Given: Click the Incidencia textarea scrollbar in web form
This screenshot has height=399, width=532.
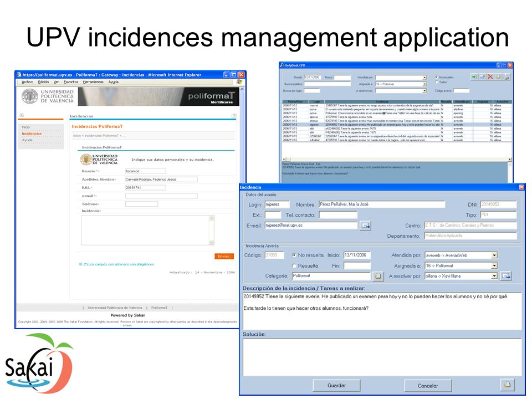Looking at the screenshot, I should point(211,230).
